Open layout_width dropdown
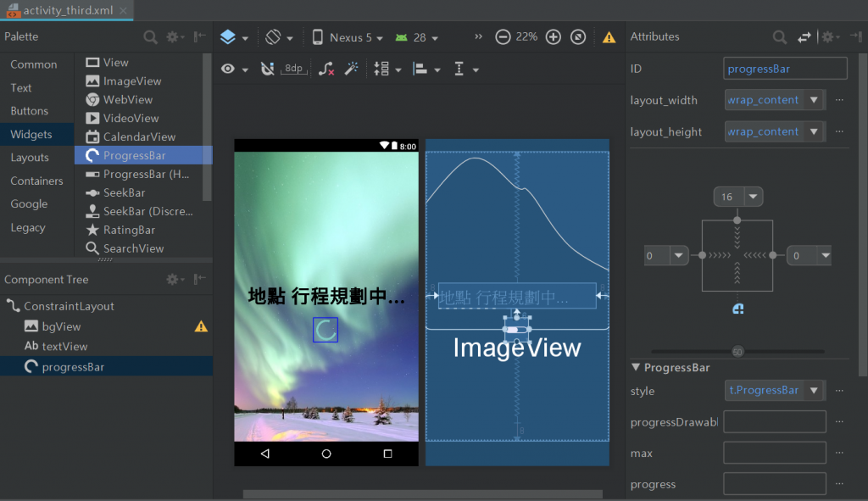 pos(814,100)
